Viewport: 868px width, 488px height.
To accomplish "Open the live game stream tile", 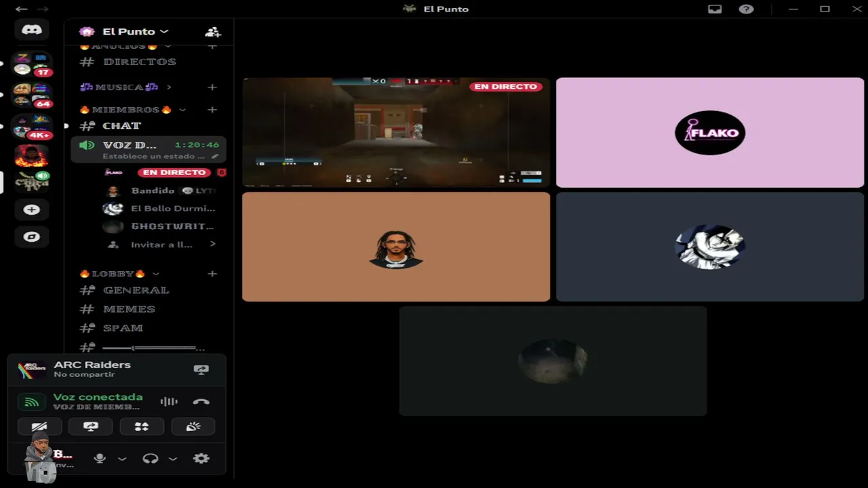I will pos(396,132).
